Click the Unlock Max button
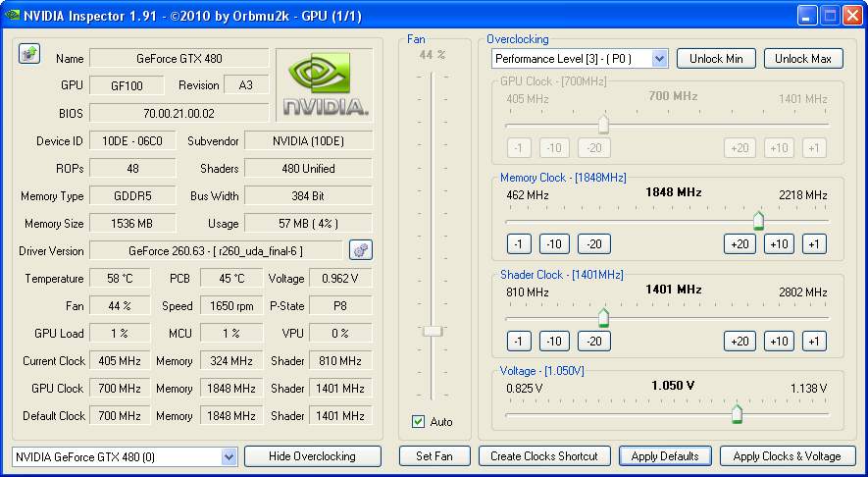The width and height of the screenshot is (868, 477). click(803, 59)
